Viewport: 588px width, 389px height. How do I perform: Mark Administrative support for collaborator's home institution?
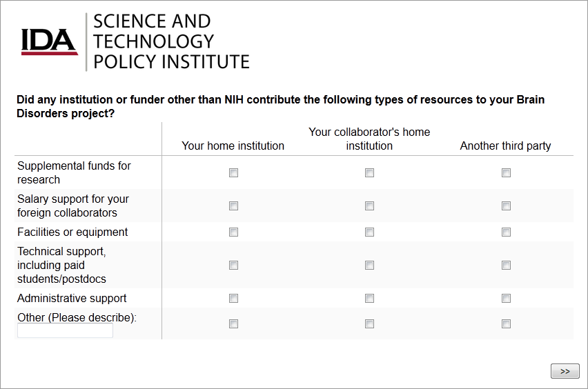(x=369, y=299)
